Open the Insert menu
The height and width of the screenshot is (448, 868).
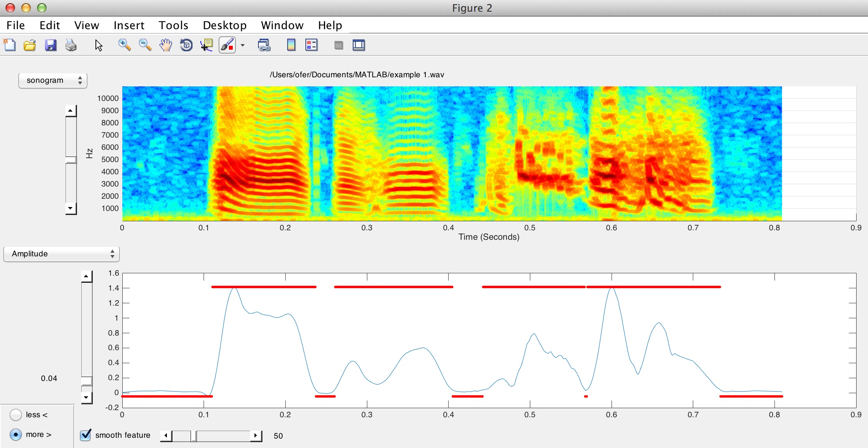coord(129,25)
